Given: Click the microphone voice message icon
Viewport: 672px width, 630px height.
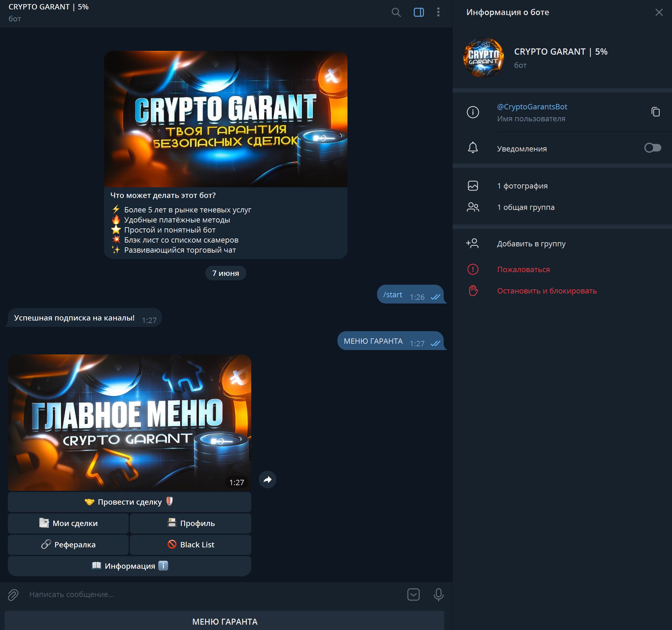Looking at the screenshot, I should click(x=438, y=594).
